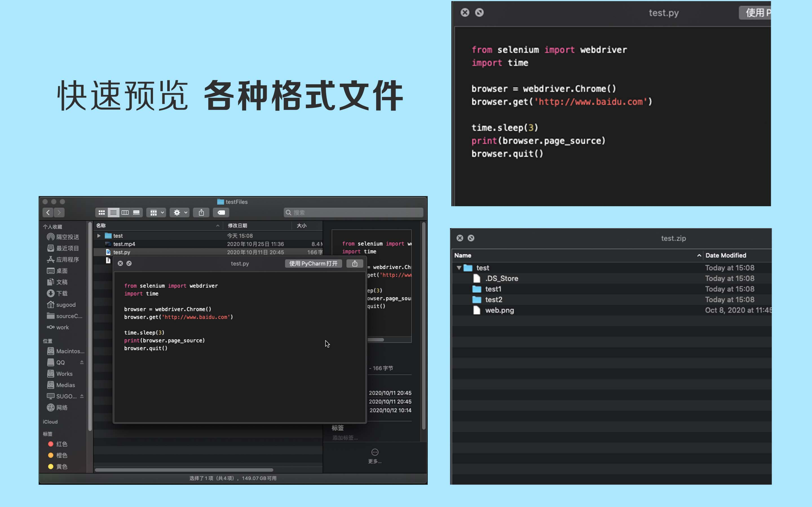Sort by Date Modified in zip preview
This screenshot has height=507, width=812.
coord(725,255)
